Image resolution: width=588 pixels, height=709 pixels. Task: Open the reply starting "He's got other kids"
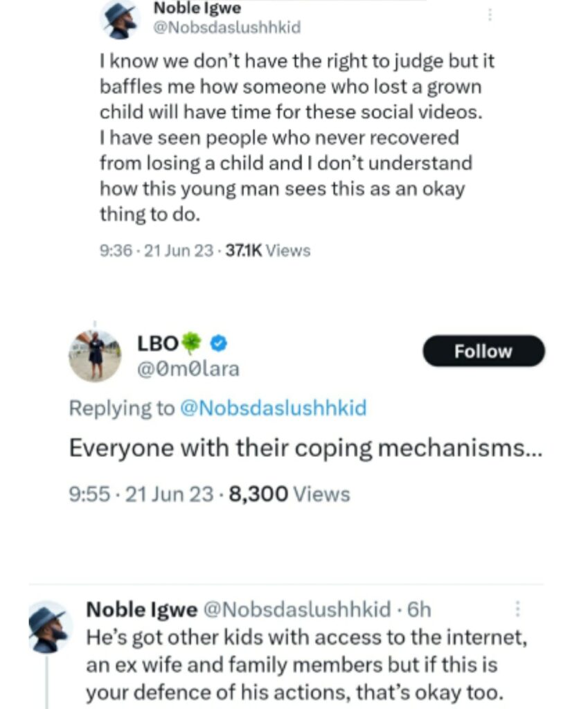tap(305, 665)
